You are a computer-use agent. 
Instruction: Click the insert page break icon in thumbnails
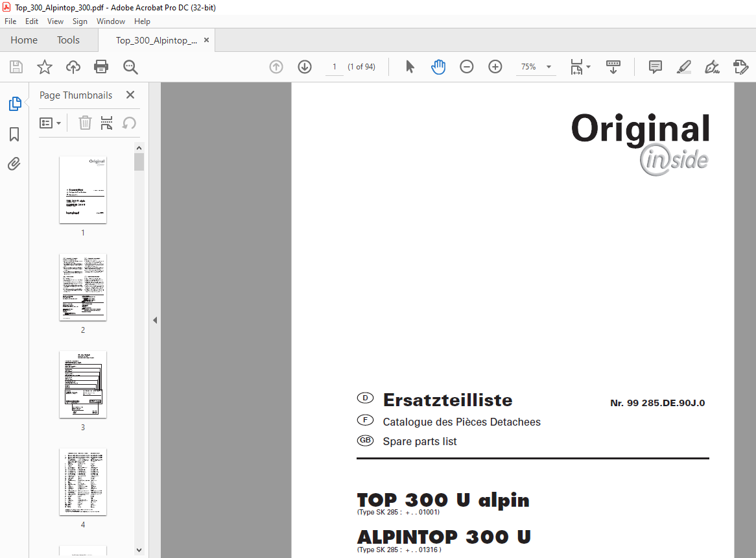(x=106, y=123)
